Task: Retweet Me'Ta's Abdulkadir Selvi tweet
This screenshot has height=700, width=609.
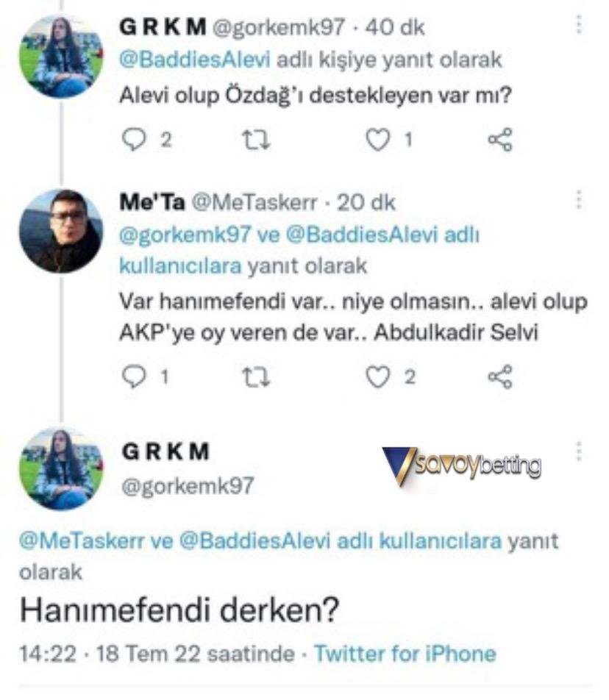Action: point(256,376)
